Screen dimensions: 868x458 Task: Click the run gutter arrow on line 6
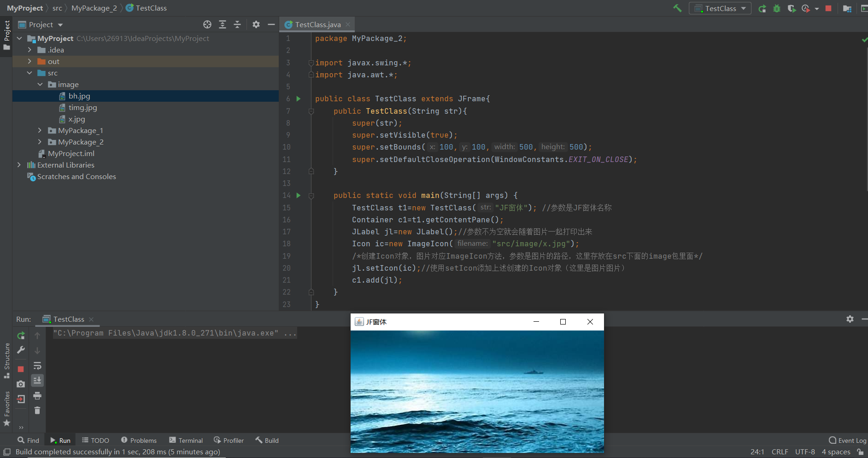(x=299, y=99)
